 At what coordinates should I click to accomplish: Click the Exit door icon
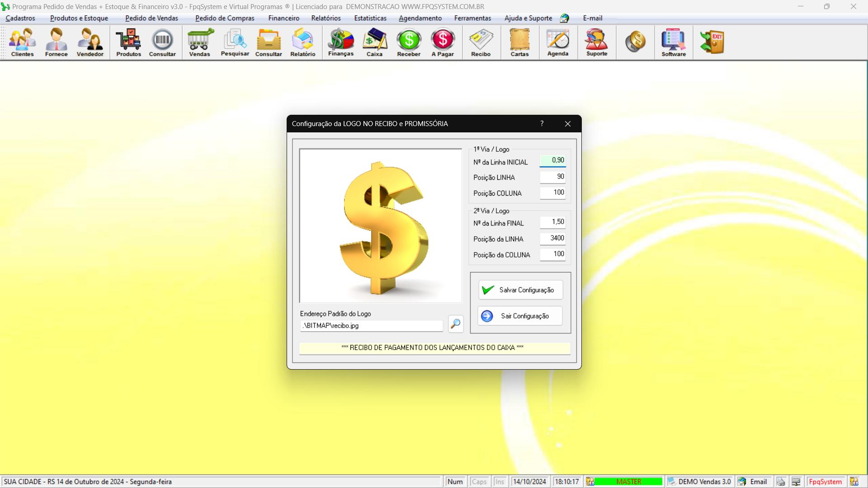pos(712,42)
